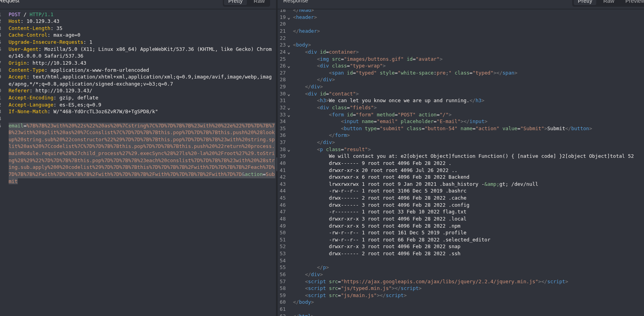644x316 pixels.
Task: Click the images/buttons.gif img tag line
Action: [x=380, y=59]
